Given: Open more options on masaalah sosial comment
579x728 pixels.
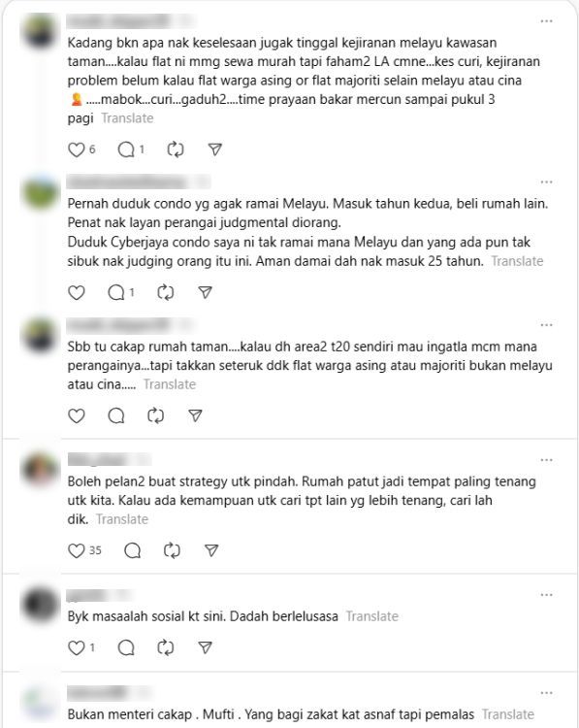Looking at the screenshot, I should pos(547,595).
